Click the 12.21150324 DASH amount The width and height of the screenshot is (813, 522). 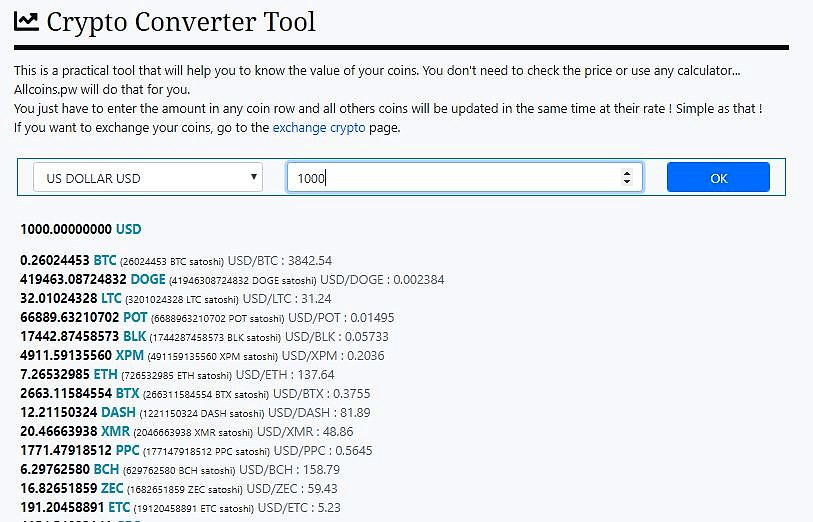pyautogui.click(x=59, y=413)
